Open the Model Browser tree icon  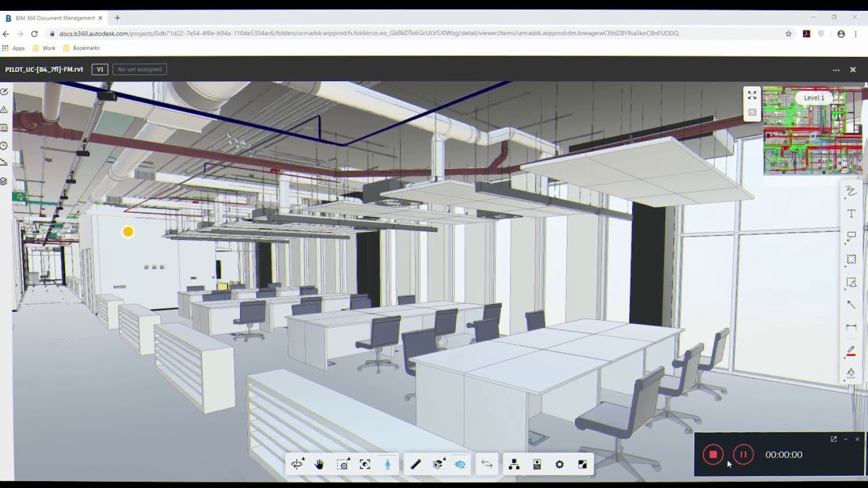[514, 464]
